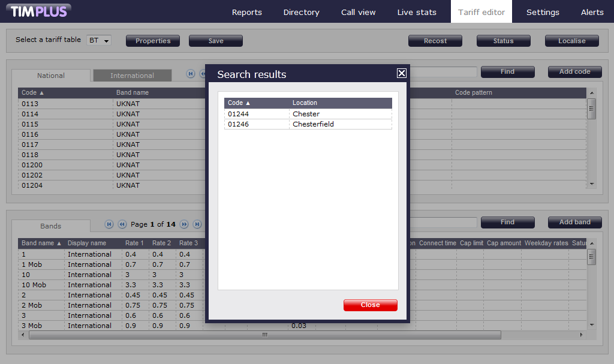
Task: Click the Save button
Action: point(216,41)
